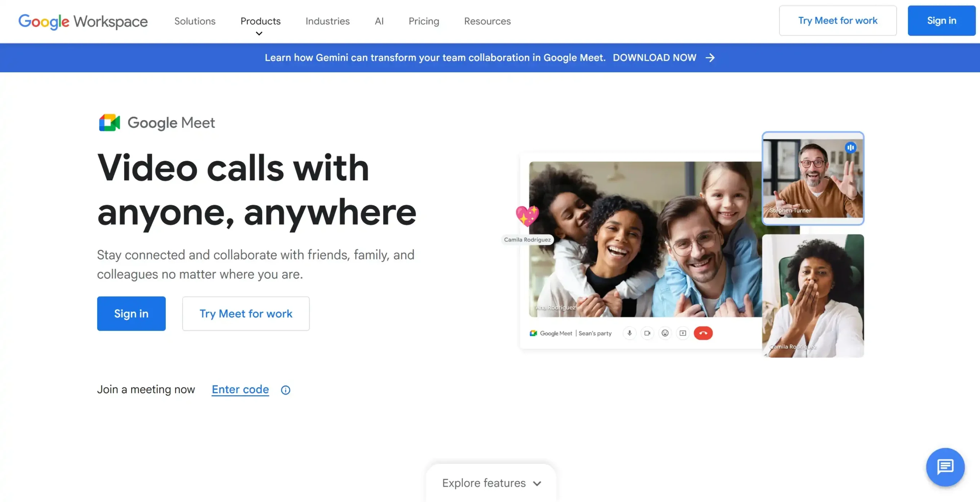Screen dimensions: 980x502
Task: Click the header Try Meet for work button
Action: coord(838,21)
